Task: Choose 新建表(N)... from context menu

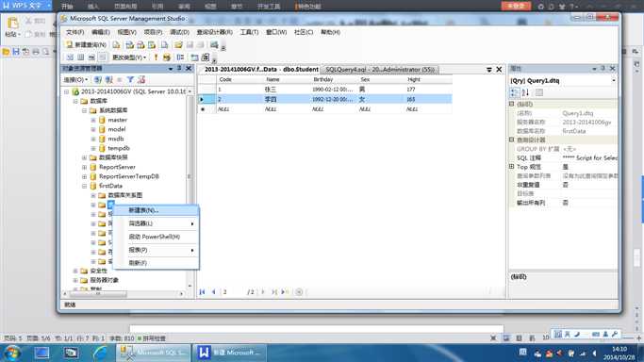Action: (157, 210)
